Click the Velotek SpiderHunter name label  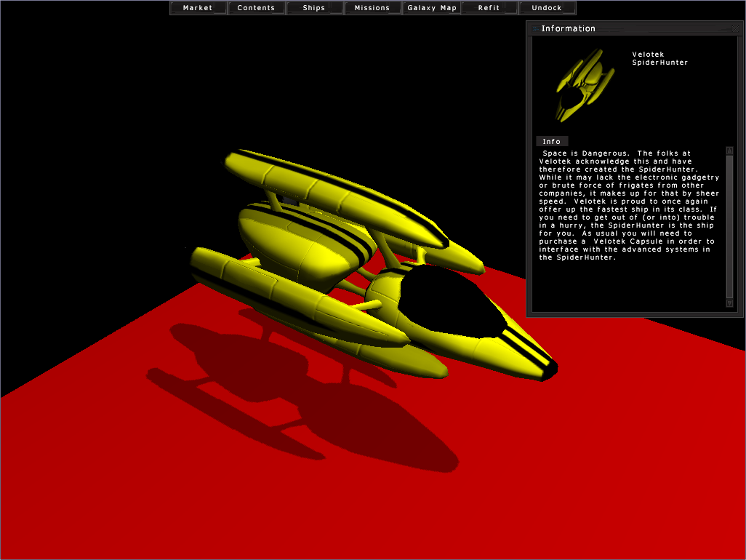pos(659,58)
